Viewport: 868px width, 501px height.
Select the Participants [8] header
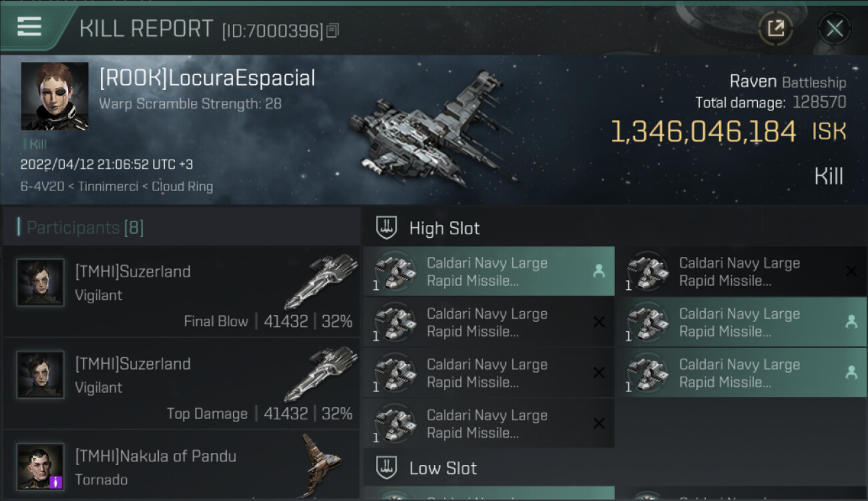[85, 228]
